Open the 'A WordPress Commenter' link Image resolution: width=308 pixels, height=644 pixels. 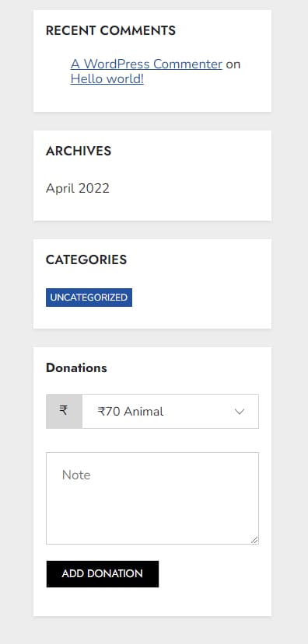[146, 64]
